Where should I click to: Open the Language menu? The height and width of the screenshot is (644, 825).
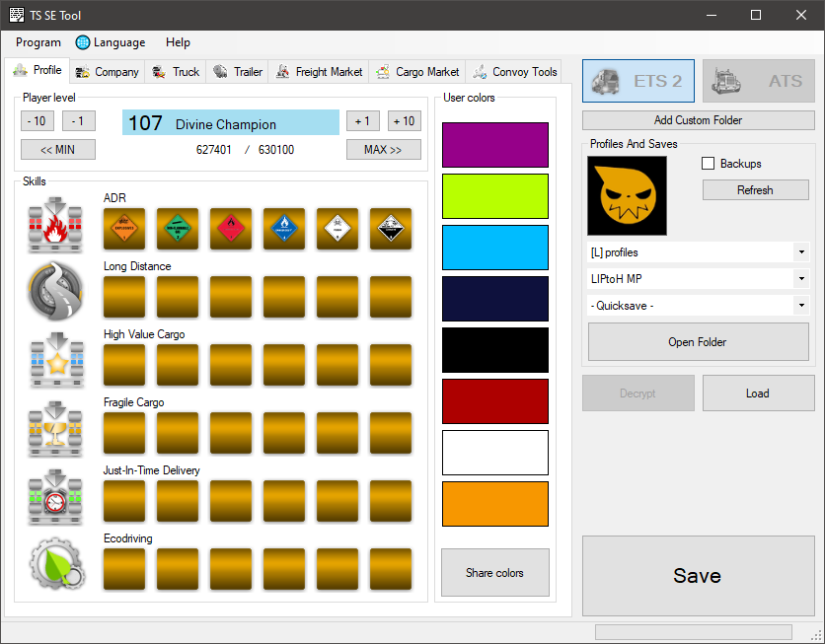[x=111, y=42]
